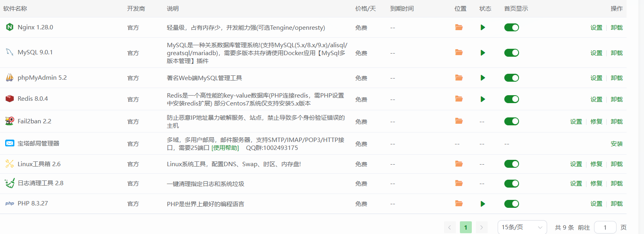The width and height of the screenshot is (644, 234).
Task: Click Redis running status play icon
Action: pyautogui.click(x=483, y=99)
